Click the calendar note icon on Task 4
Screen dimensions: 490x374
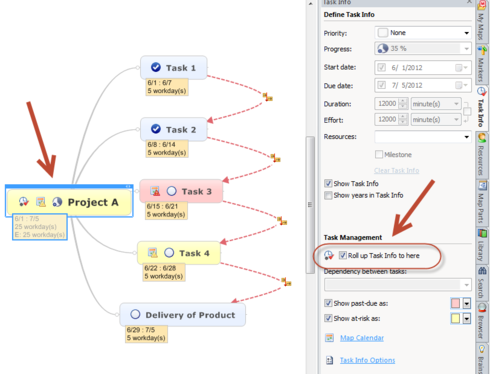153,253
